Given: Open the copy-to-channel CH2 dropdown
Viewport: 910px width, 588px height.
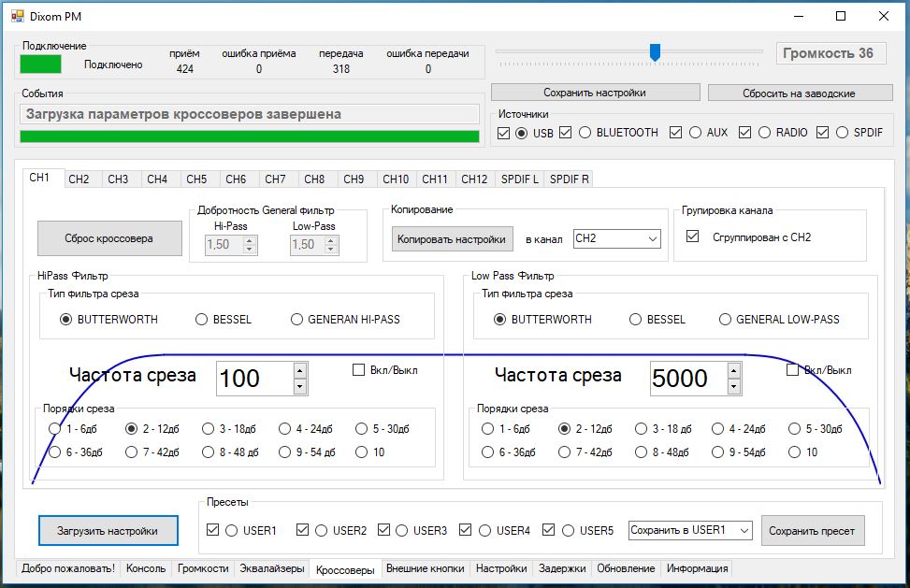Looking at the screenshot, I should [x=617, y=239].
